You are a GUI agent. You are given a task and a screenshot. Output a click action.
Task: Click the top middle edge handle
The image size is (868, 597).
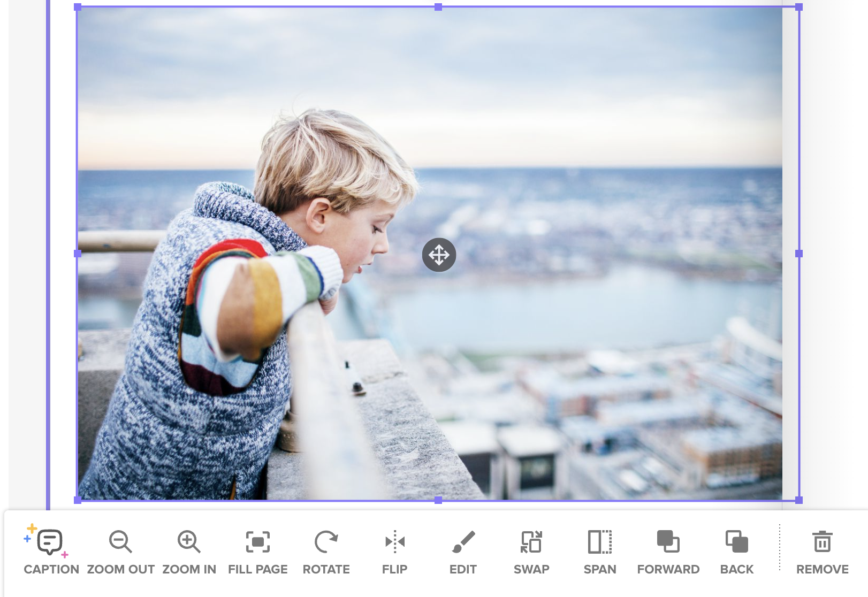pyautogui.click(x=438, y=7)
